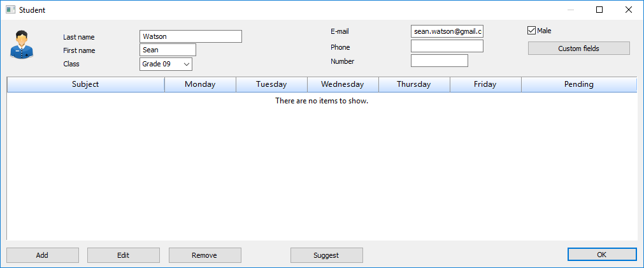Image resolution: width=644 pixels, height=268 pixels.
Task: Click the Monday column header
Action: [x=200, y=84]
